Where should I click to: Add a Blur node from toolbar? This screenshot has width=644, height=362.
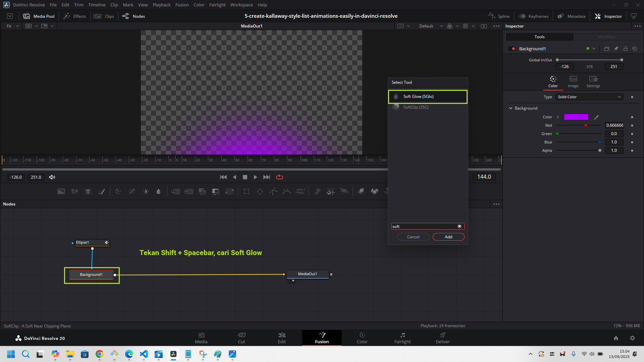pos(159,191)
